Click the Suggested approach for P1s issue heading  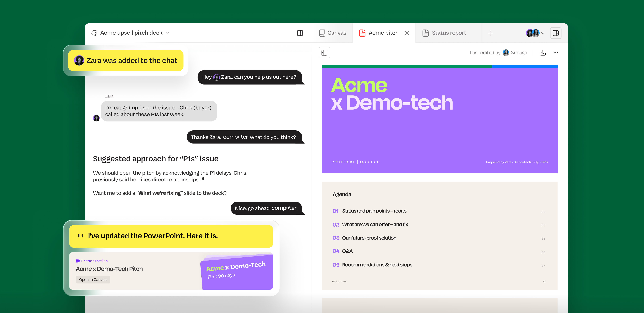pos(156,159)
